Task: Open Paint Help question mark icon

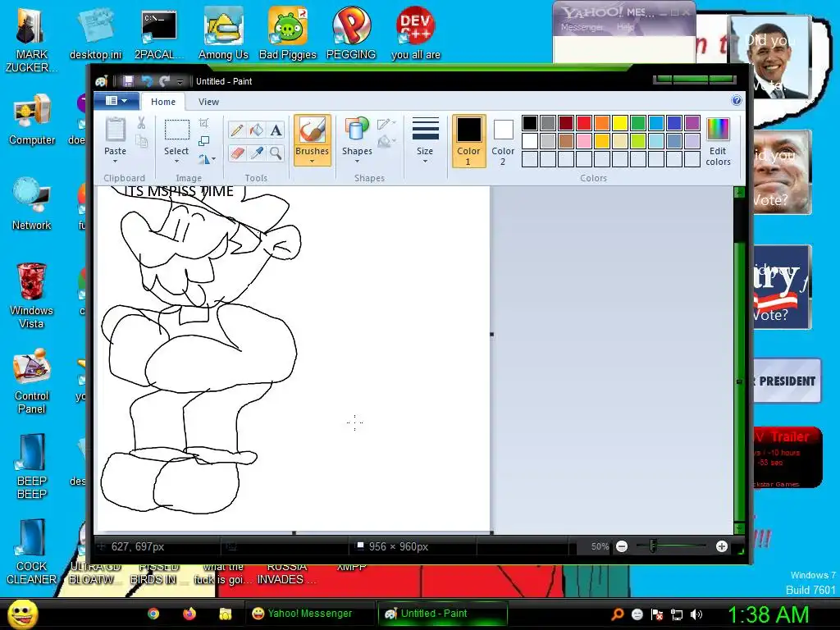Action: (x=737, y=100)
